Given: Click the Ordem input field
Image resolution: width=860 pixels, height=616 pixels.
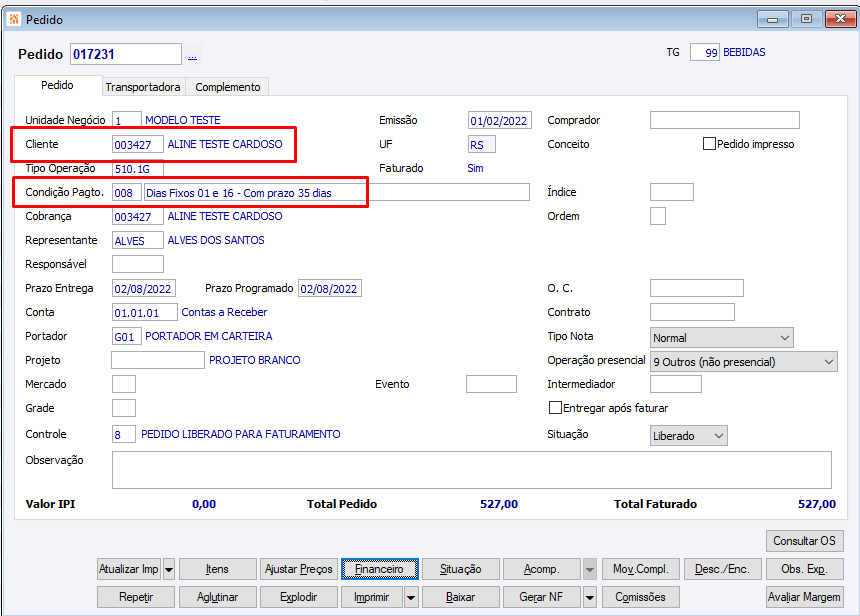Looking at the screenshot, I should 658,216.
